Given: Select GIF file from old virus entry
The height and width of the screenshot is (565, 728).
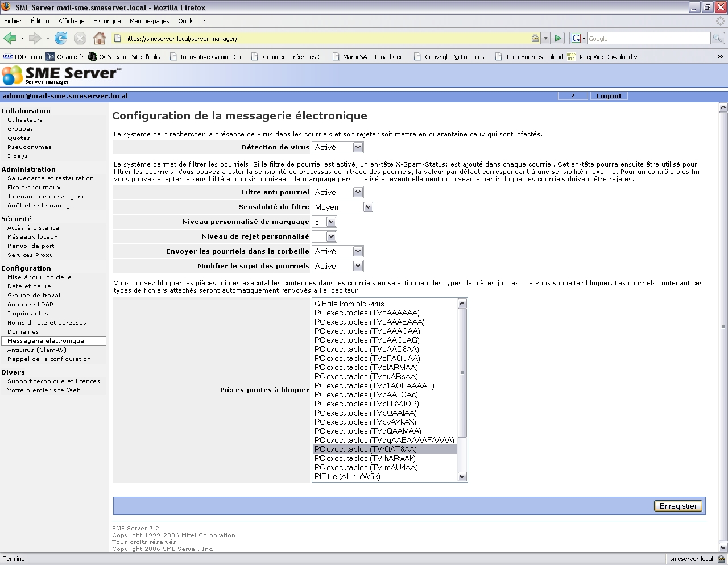Looking at the screenshot, I should click(385, 304).
